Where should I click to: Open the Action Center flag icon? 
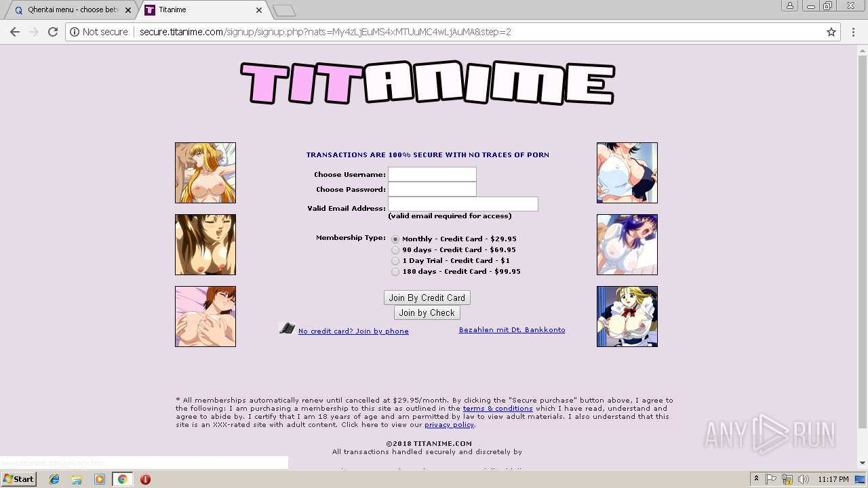click(x=771, y=479)
